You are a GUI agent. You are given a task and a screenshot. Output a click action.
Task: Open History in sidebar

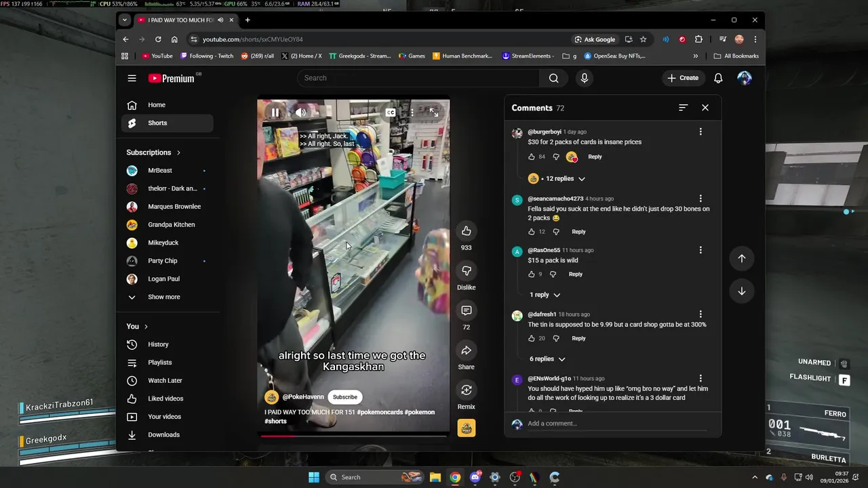(167, 344)
